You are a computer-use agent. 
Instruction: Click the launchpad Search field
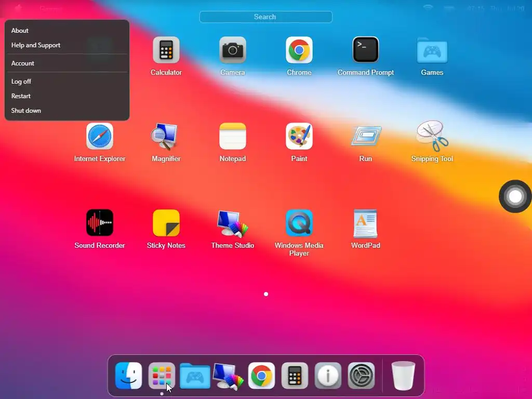pos(265,17)
